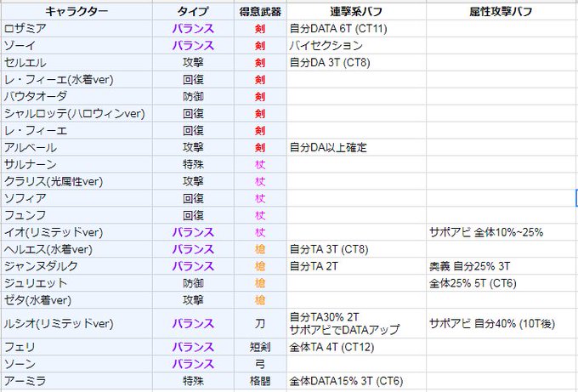Viewport: 578px width, 392px height.
Task: Click the シャルロッテ(ハロウィンver) cell
Action: (x=76, y=113)
